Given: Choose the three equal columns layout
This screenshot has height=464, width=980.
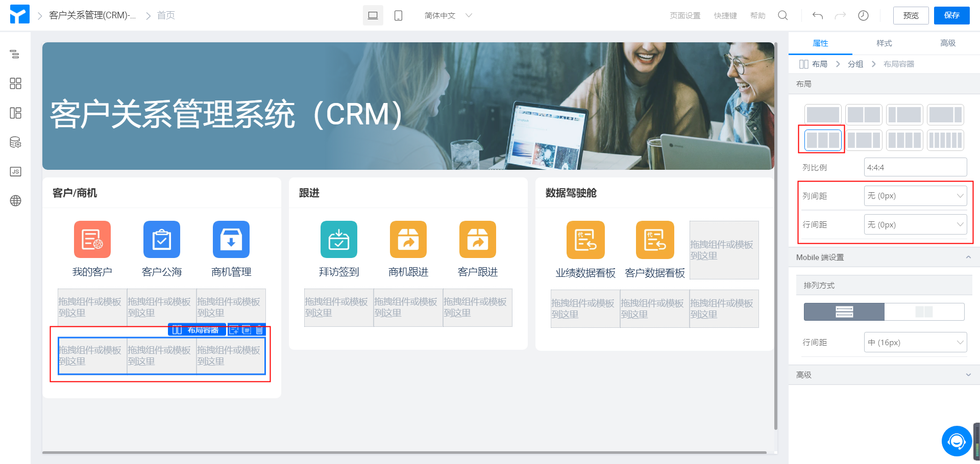Looking at the screenshot, I should pos(823,140).
